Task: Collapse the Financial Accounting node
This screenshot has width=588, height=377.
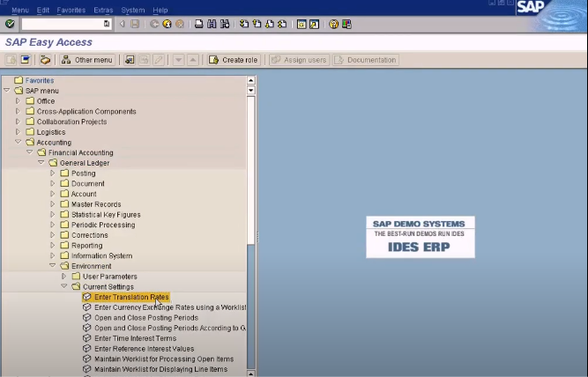Action: point(30,152)
